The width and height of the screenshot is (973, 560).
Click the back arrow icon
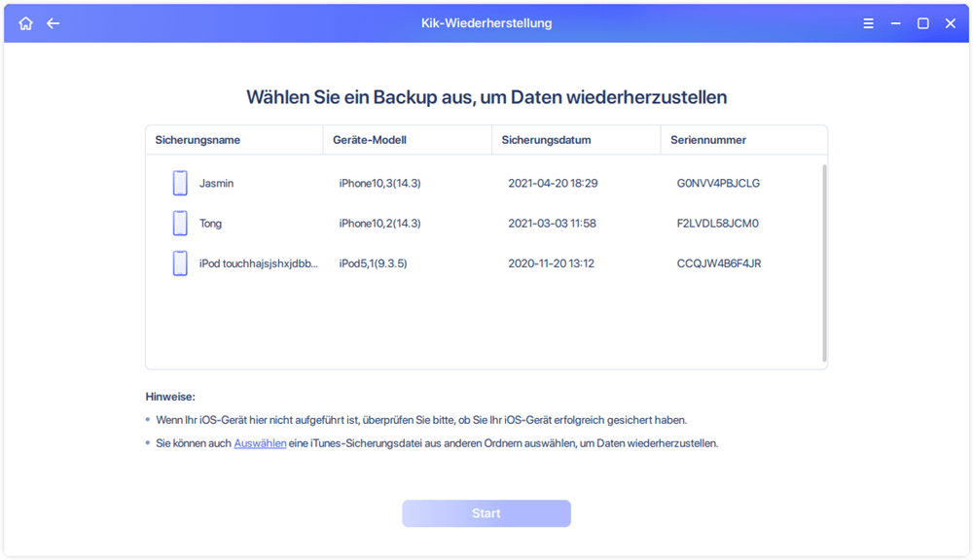(54, 23)
